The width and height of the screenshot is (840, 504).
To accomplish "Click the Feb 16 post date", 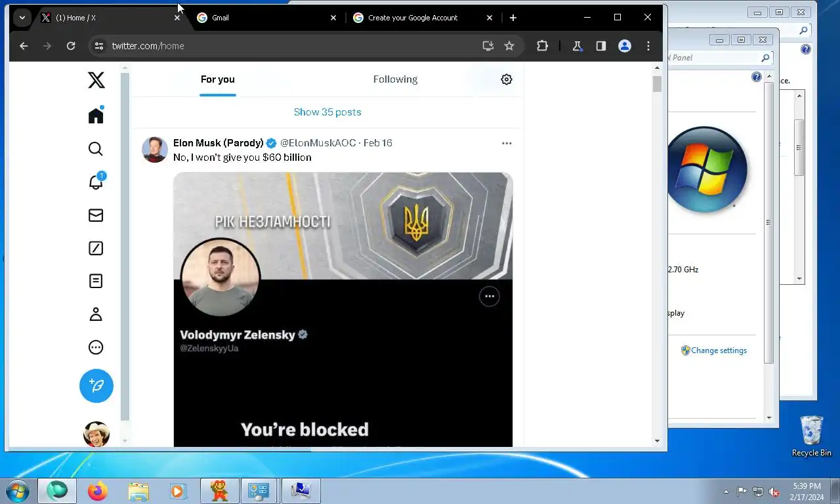I will coord(378,143).
